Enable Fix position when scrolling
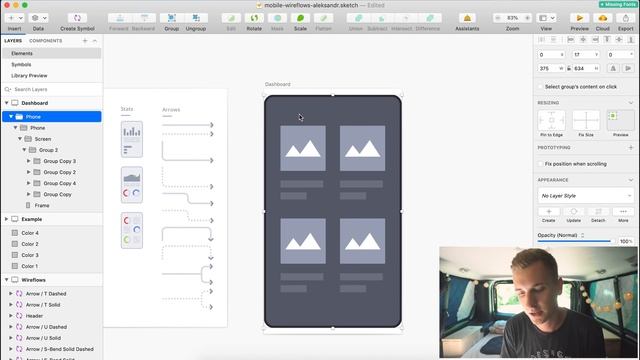The width and height of the screenshot is (640, 360). tap(540, 164)
